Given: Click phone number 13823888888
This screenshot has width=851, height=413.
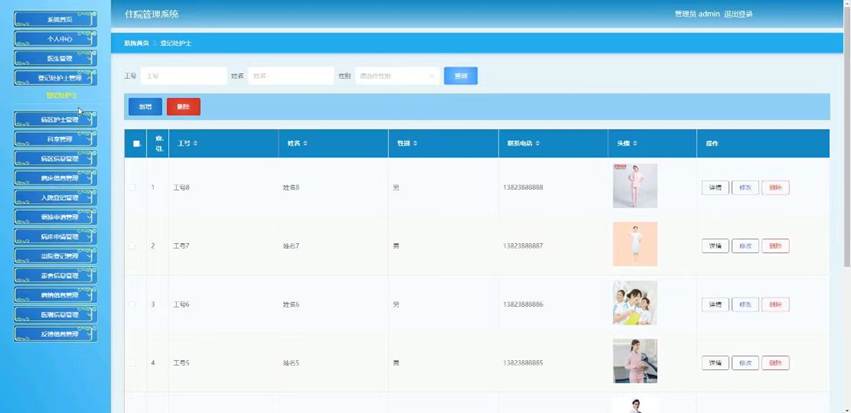Looking at the screenshot, I should 523,187.
